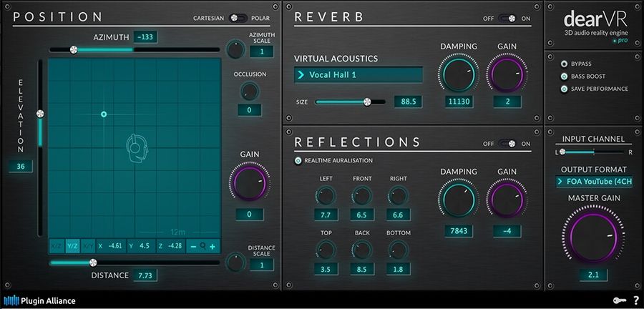The image size is (644, 309).
Task: Click the Reflections Damping knob
Action: coord(459,200)
